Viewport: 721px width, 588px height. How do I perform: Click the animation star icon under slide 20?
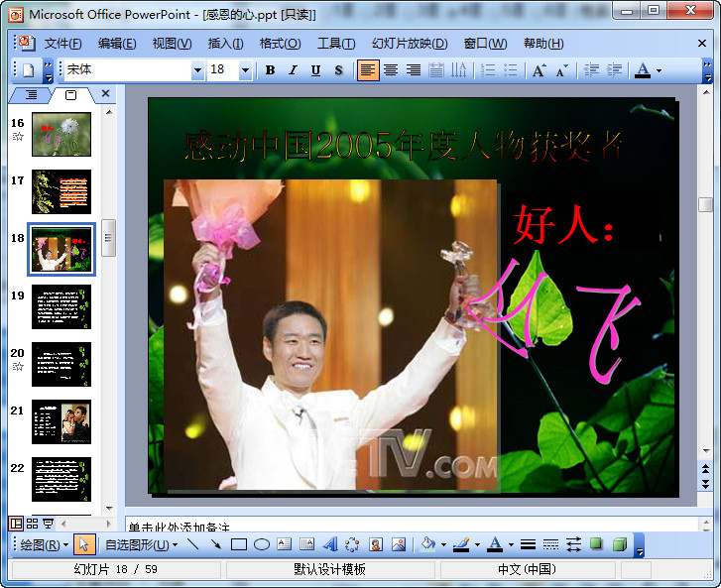coord(18,367)
